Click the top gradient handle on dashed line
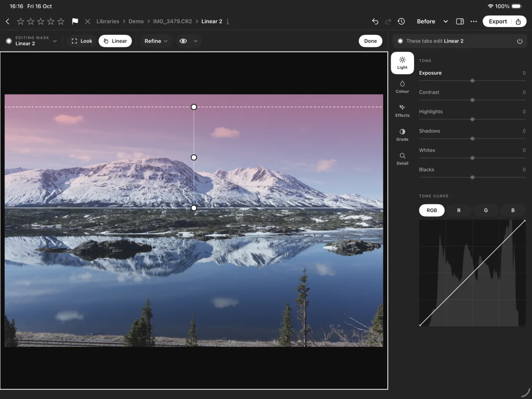The height and width of the screenshot is (399, 532). pos(194,107)
